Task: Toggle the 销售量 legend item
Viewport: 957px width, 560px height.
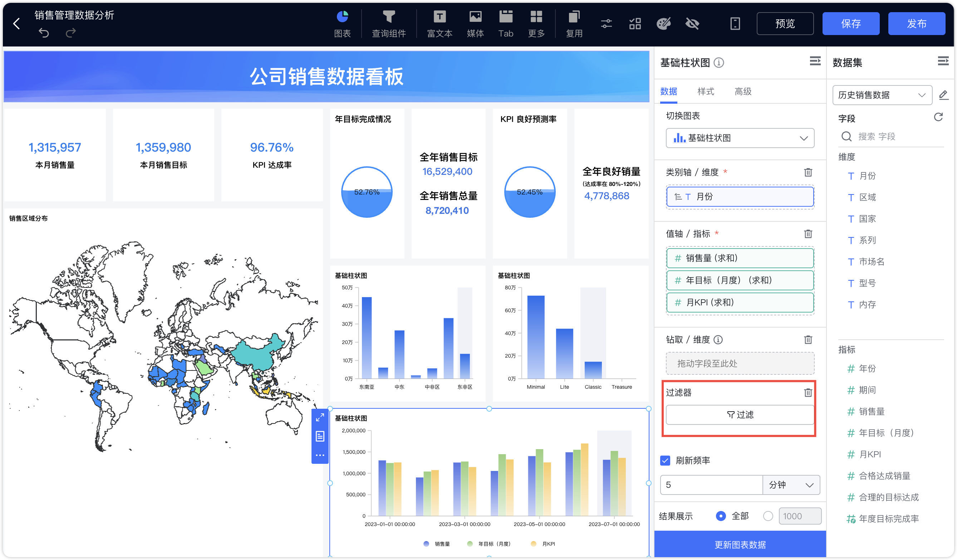Action: pyautogui.click(x=436, y=544)
